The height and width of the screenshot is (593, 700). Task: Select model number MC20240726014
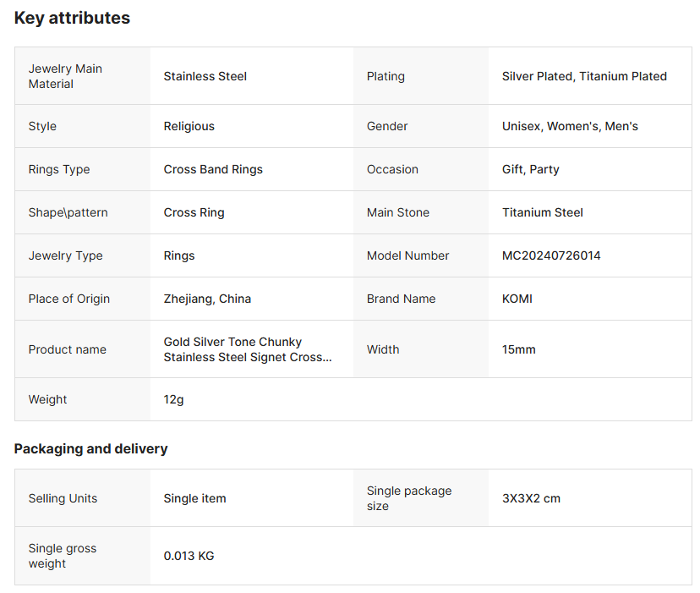(x=551, y=255)
